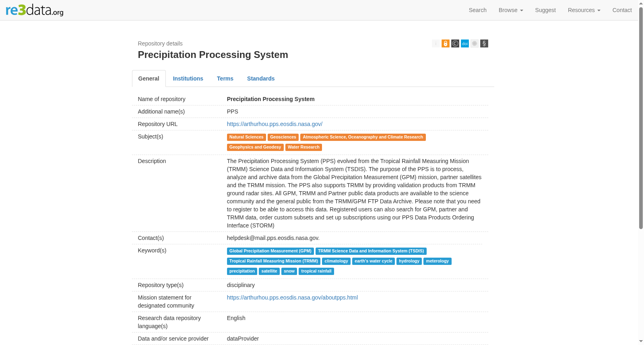Click the 'Subject(s)' row label

click(151, 136)
